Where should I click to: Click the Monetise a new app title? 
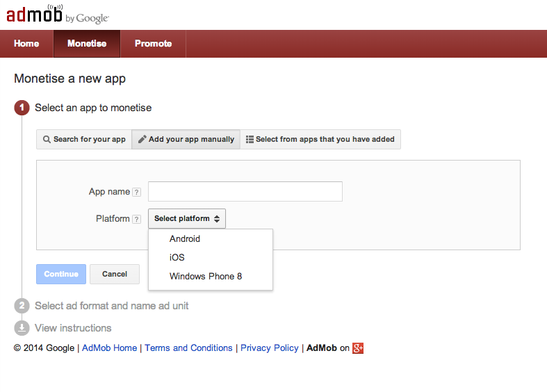(70, 79)
